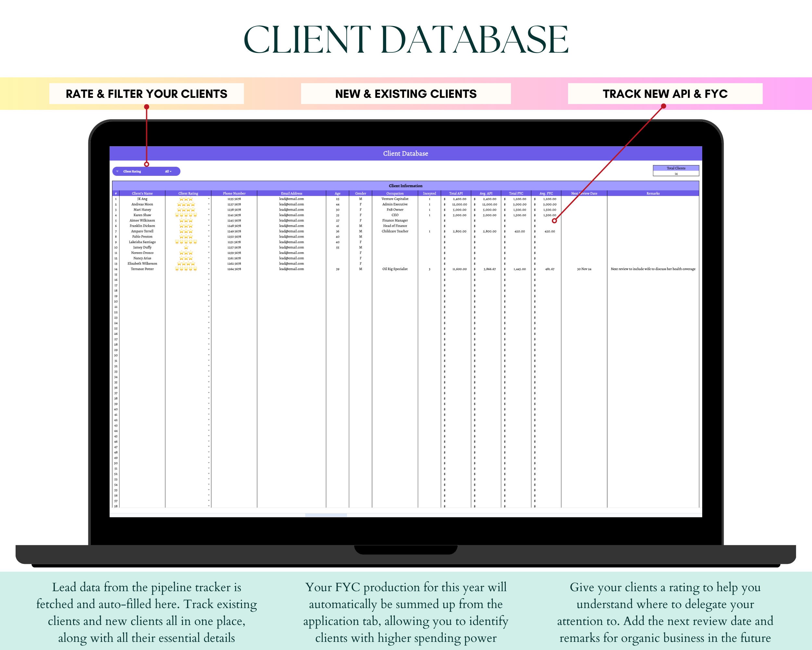The height and width of the screenshot is (650, 812).
Task: Open the All dropdown in the Client Rating filter
Action: (x=168, y=172)
